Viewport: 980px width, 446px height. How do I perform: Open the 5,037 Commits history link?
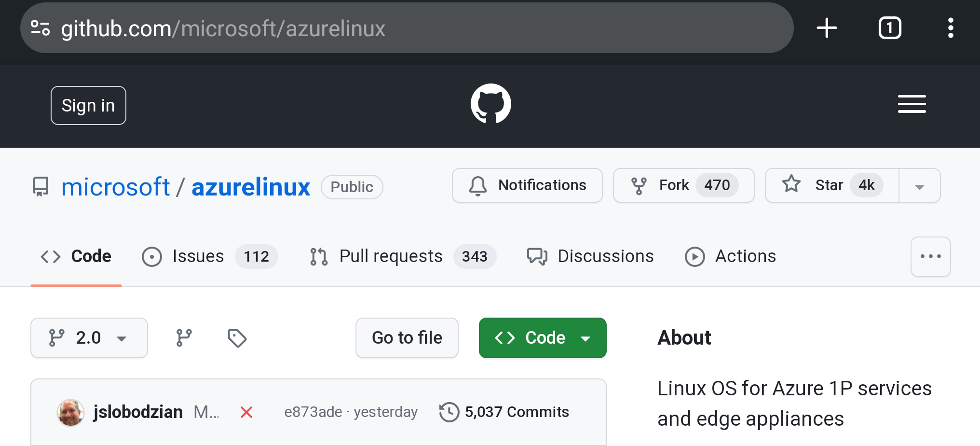(x=504, y=412)
